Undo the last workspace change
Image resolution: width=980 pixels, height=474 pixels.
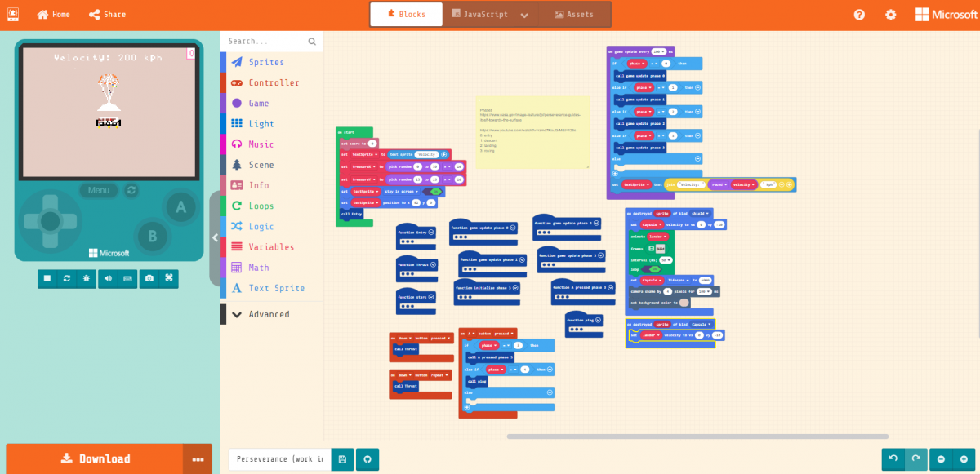pyautogui.click(x=893, y=459)
